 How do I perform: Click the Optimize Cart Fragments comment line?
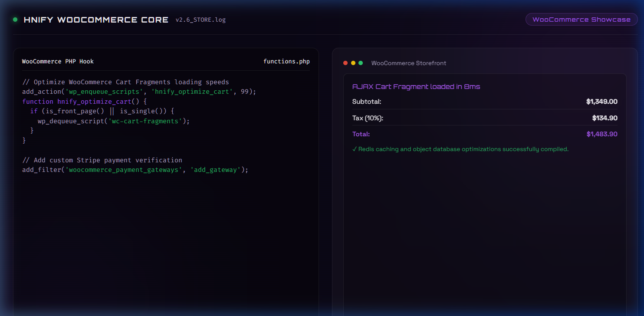pos(125,82)
